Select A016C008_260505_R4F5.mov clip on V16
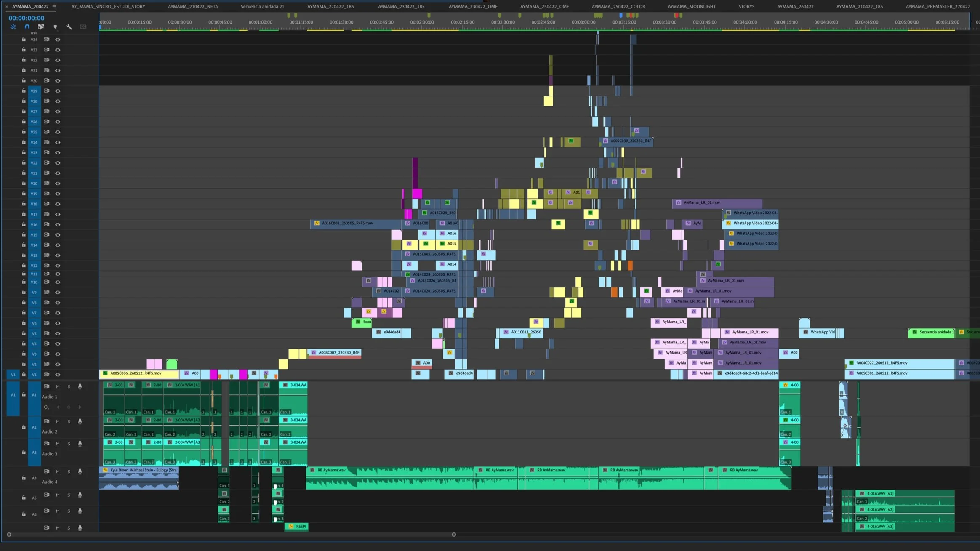 [x=347, y=223]
